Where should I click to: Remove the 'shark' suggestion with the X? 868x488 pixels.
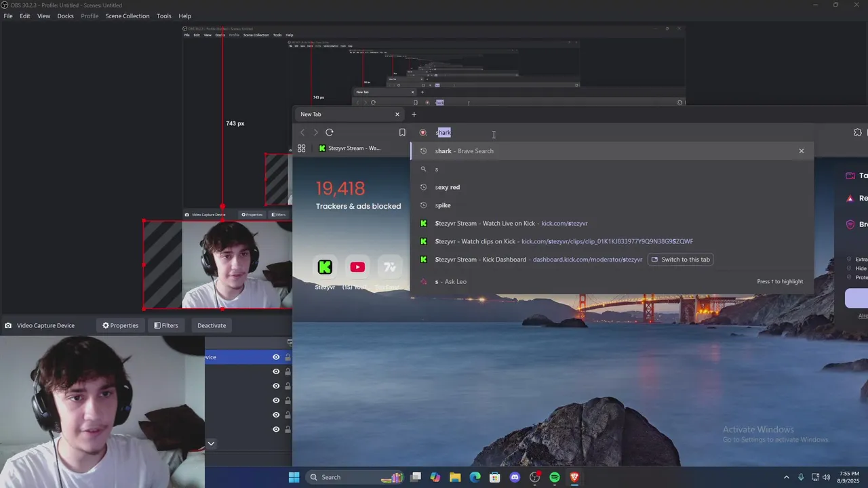point(802,151)
